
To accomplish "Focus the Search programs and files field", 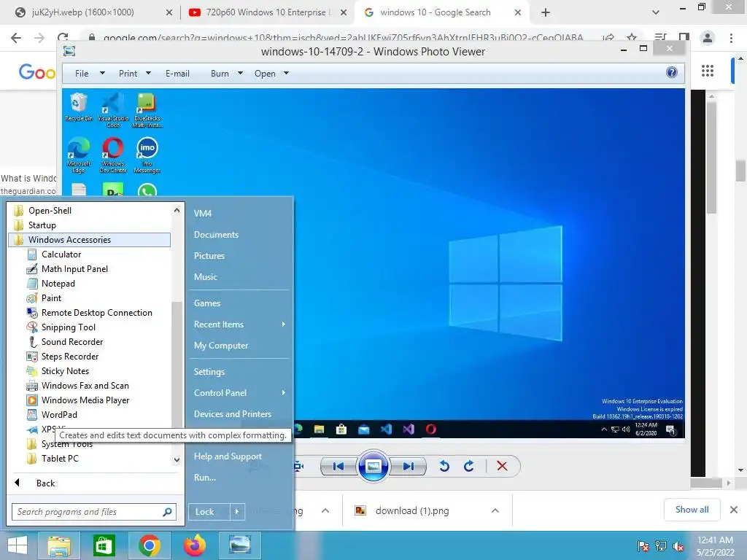I will (94, 512).
